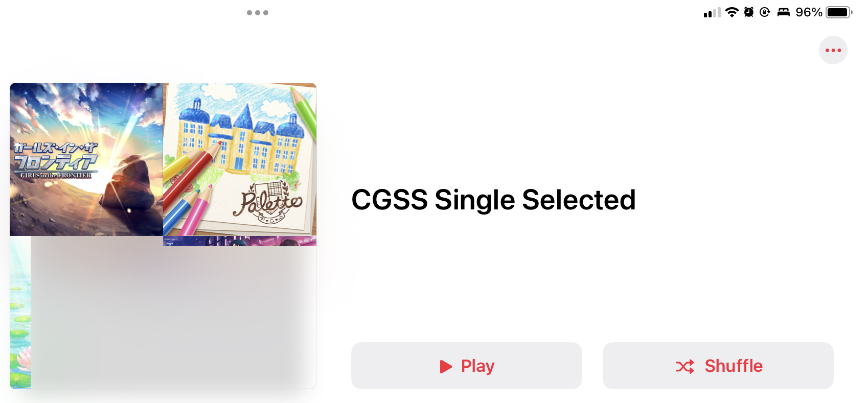
Task: Click the battery icon in status bar
Action: pyautogui.click(x=839, y=12)
